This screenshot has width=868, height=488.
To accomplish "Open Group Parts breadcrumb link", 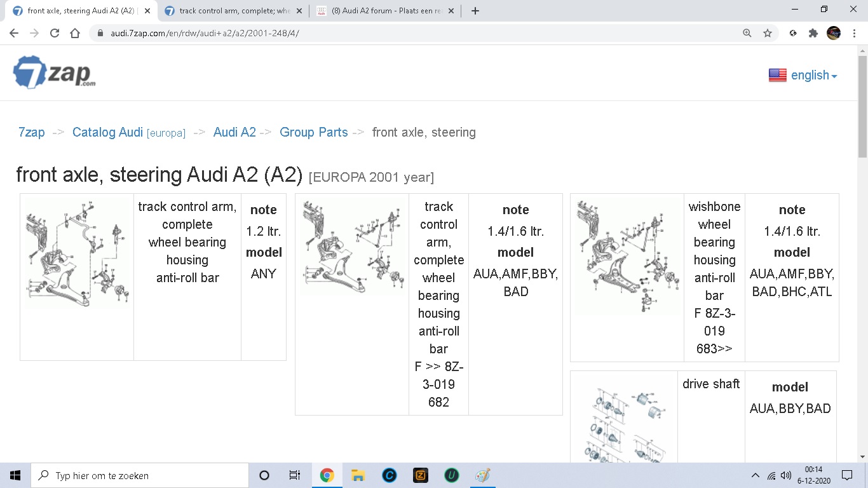I will coord(314,132).
